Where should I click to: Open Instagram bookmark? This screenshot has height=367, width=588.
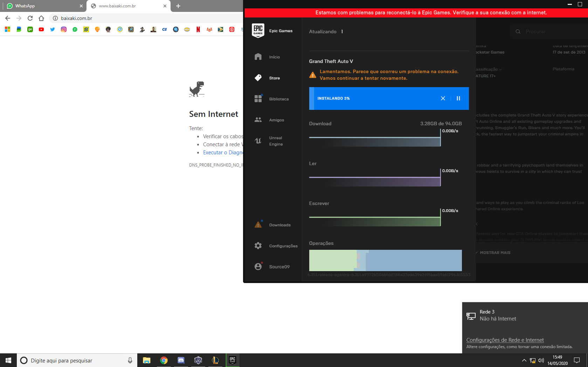(64, 29)
